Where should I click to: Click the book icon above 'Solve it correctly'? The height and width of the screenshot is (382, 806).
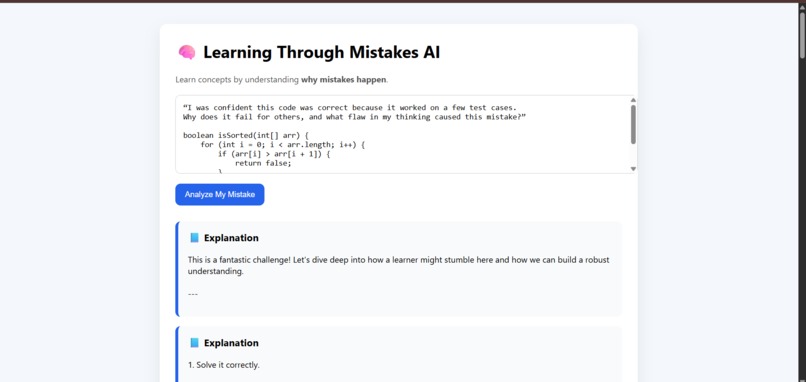(x=194, y=342)
